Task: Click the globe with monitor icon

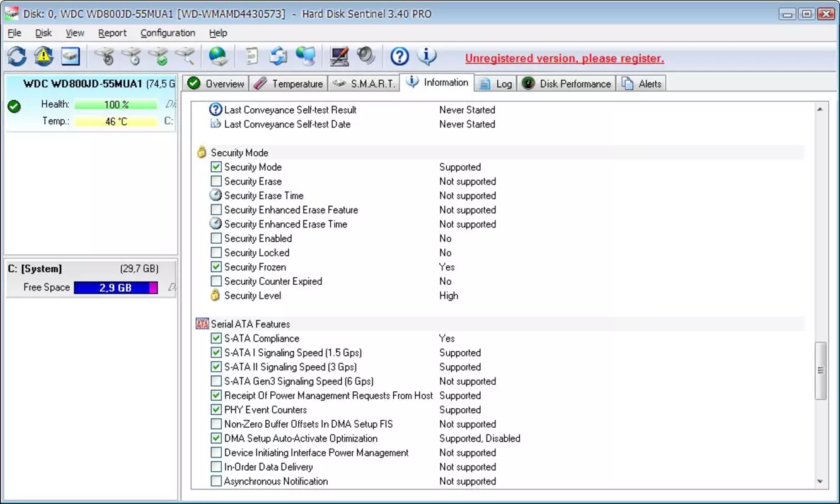Action: click(x=306, y=57)
